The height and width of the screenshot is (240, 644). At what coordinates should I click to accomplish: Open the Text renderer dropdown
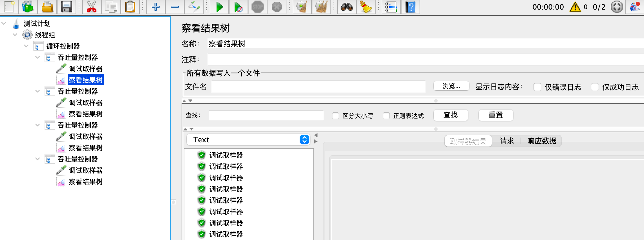248,140
